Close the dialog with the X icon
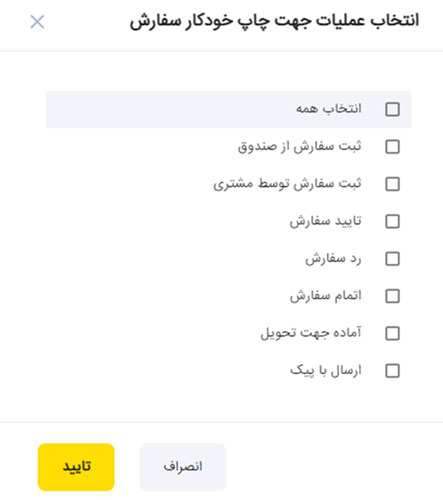This screenshot has width=443, height=500. coord(37,22)
